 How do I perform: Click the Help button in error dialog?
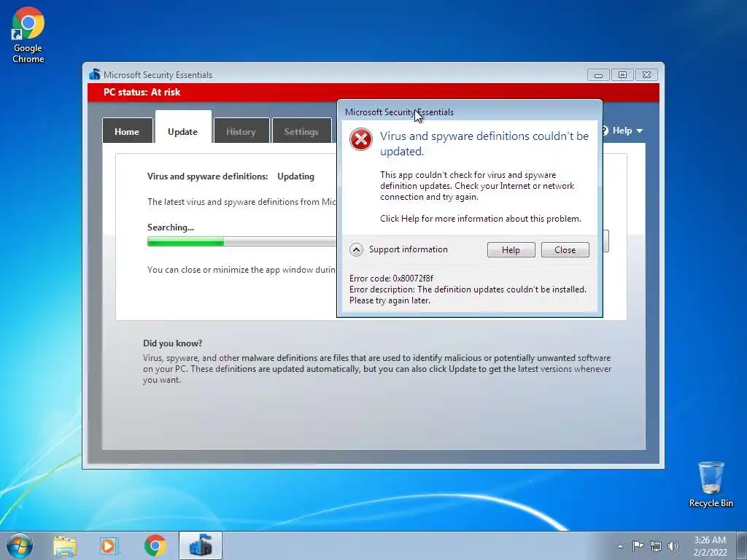(x=511, y=250)
